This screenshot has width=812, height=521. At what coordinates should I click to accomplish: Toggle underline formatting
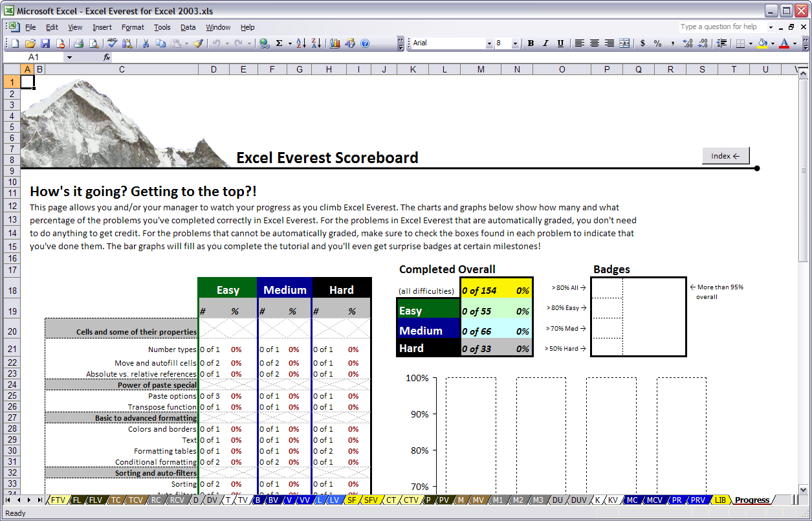point(560,43)
